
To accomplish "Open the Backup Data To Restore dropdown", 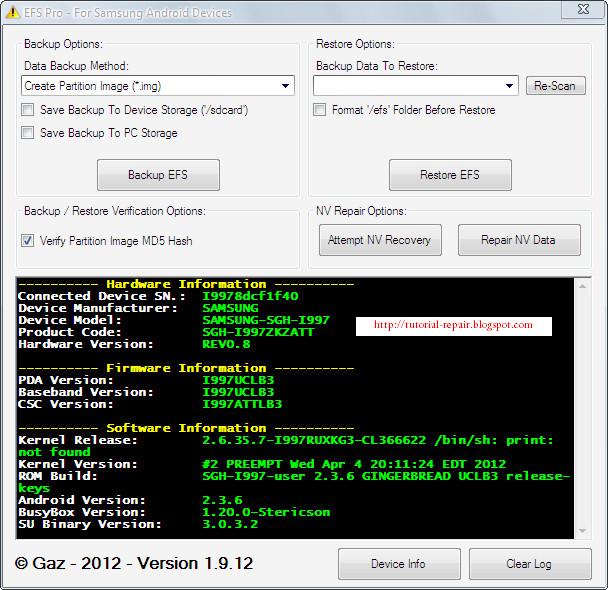I will [x=416, y=86].
